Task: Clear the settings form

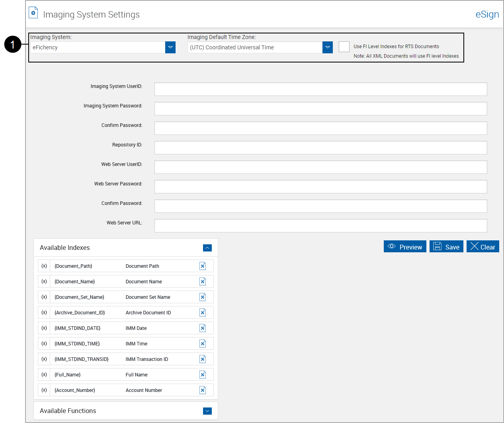Action: (x=483, y=246)
